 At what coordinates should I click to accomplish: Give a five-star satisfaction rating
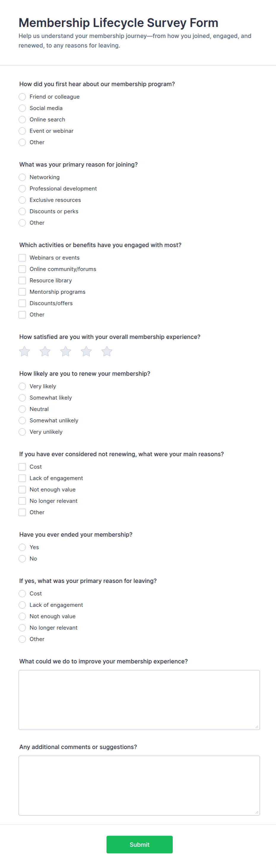107,351
